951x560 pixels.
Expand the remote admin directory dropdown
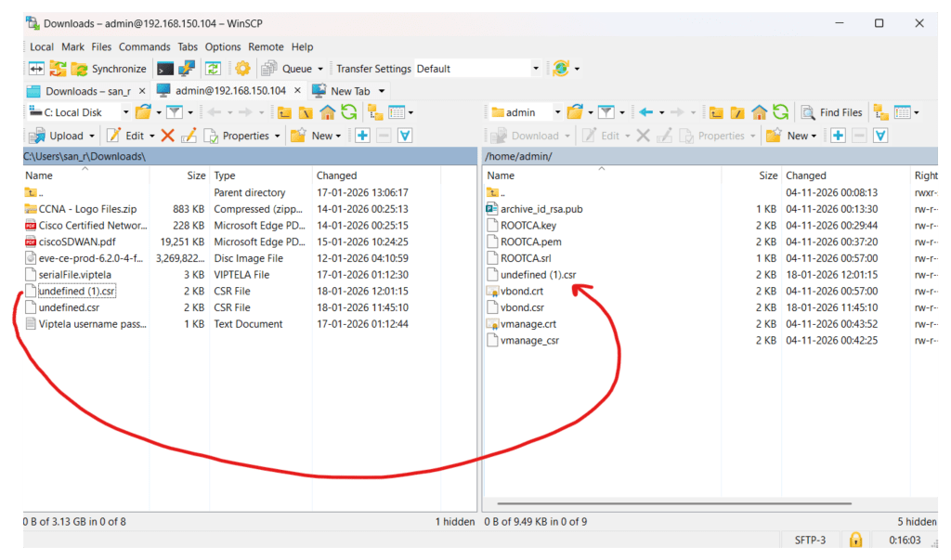557,112
